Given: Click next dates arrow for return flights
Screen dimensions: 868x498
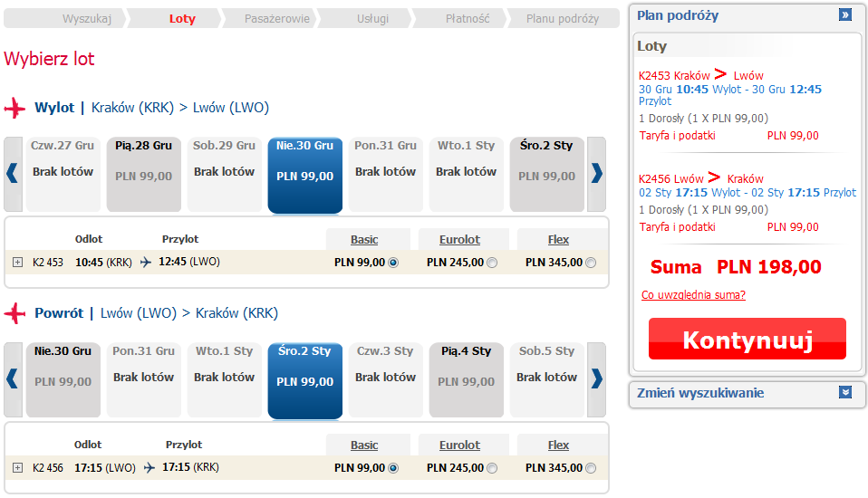Looking at the screenshot, I should tap(596, 378).
